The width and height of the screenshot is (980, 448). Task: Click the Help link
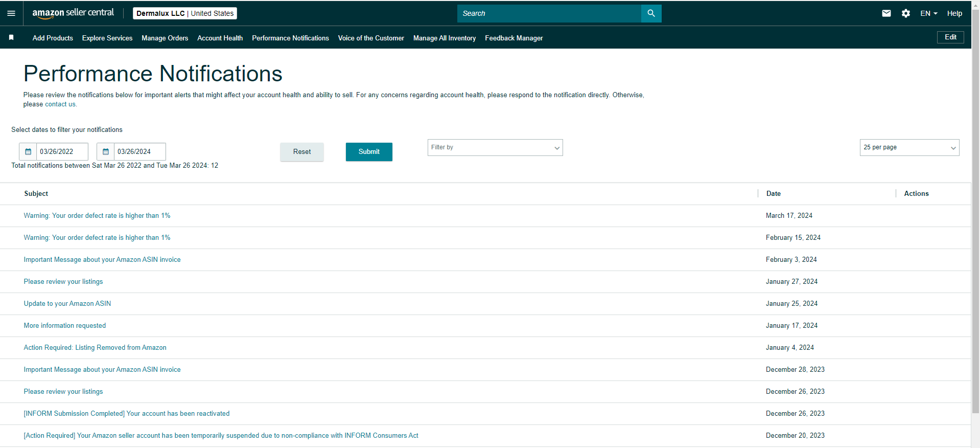(x=954, y=13)
